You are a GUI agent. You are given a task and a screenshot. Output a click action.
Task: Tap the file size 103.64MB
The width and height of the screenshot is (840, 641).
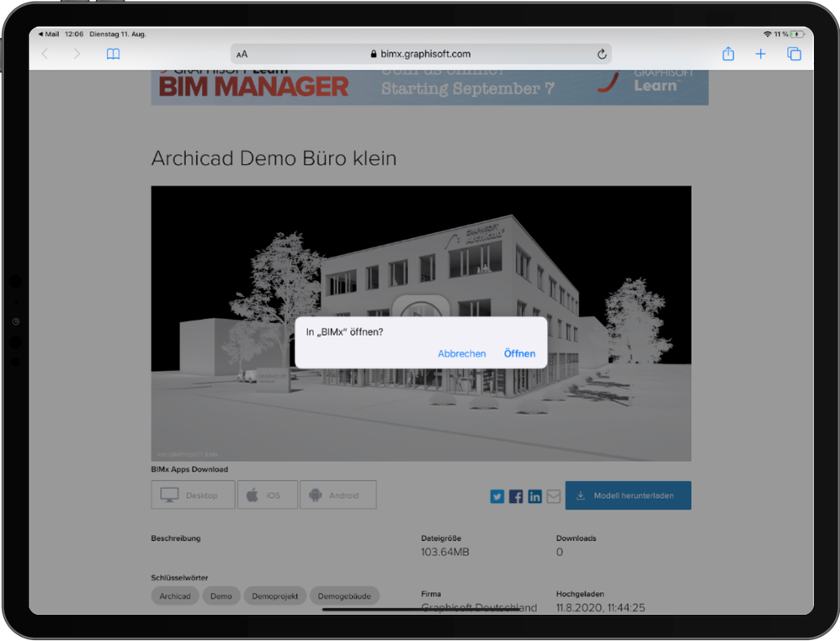tap(445, 552)
